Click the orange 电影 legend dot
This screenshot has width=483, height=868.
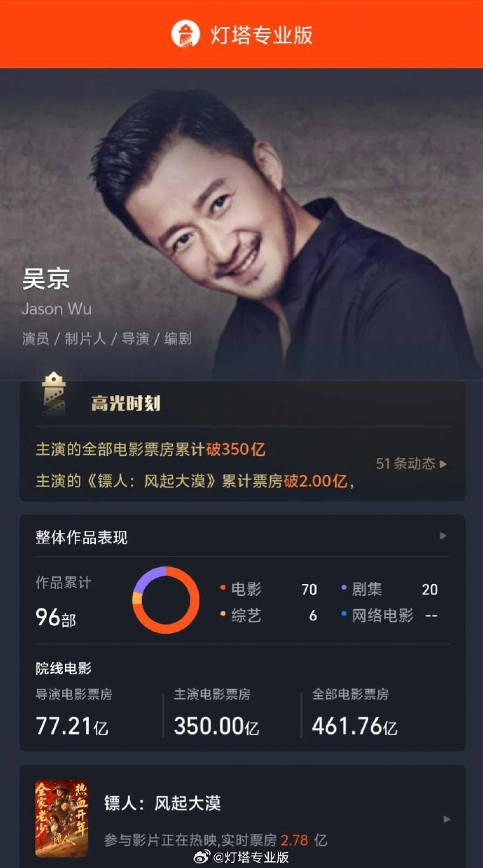coord(223,588)
